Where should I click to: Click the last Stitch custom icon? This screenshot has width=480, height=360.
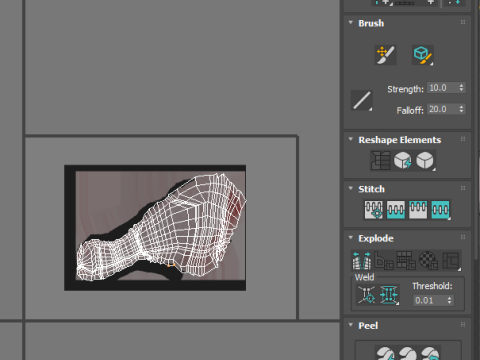pyautogui.click(x=441, y=210)
